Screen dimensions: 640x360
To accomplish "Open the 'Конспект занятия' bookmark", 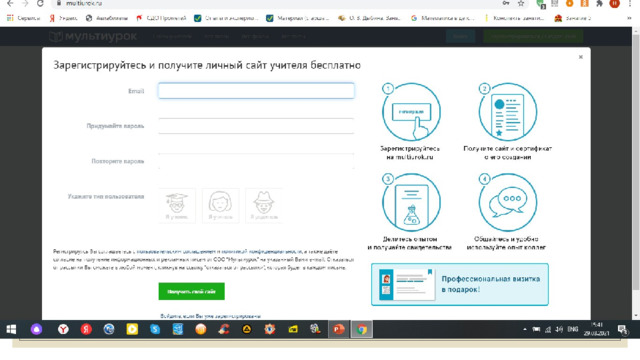I will [514, 18].
